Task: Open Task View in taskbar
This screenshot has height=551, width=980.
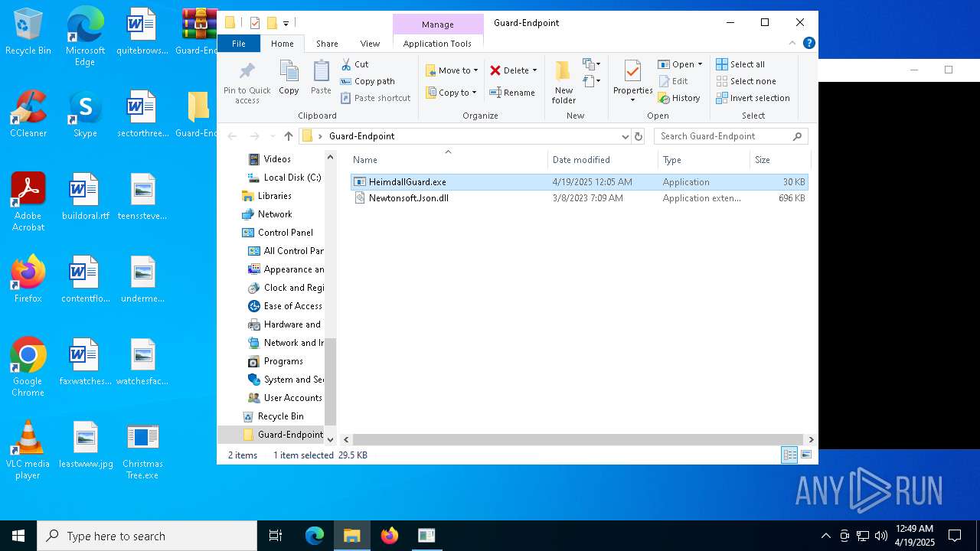Action: click(x=276, y=536)
